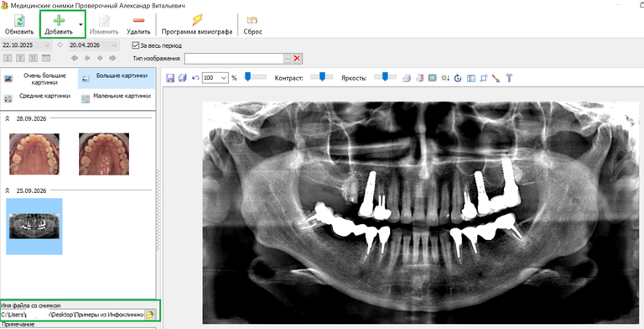Select the 7-day period icon
Image resolution: width=644 pixels, height=329 pixels.
tap(20, 59)
